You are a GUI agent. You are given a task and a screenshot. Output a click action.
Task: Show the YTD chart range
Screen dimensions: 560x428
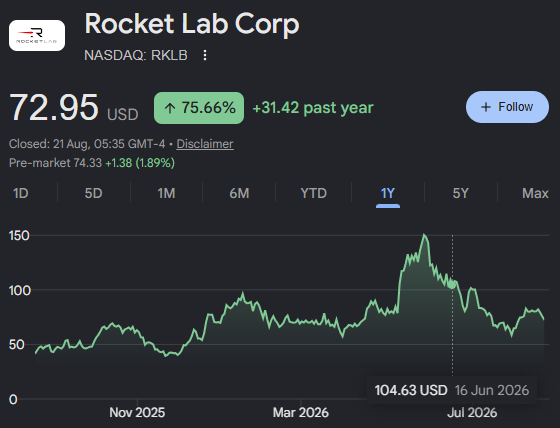pyautogui.click(x=313, y=193)
